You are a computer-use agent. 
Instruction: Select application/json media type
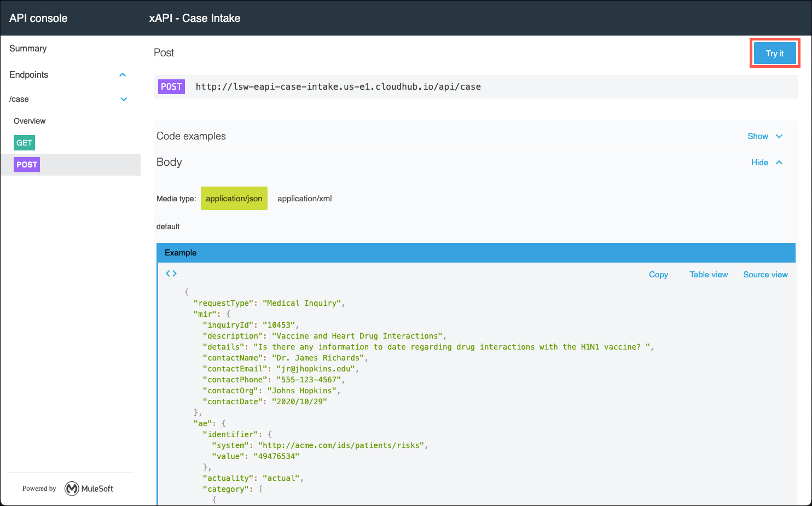234,199
